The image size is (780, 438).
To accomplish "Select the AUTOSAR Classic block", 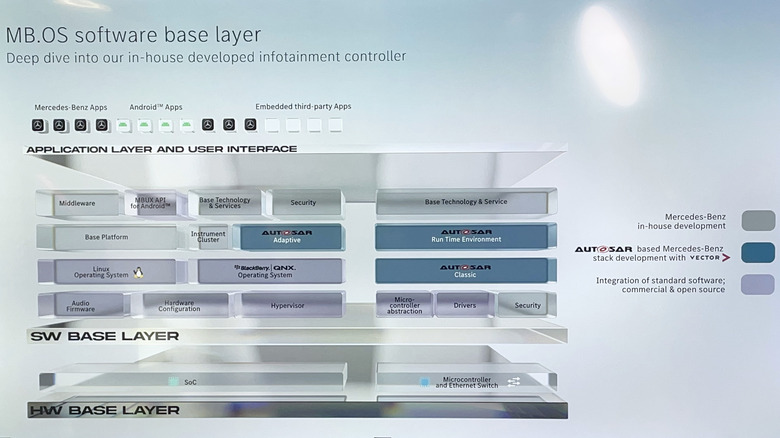I will point(466,271).
